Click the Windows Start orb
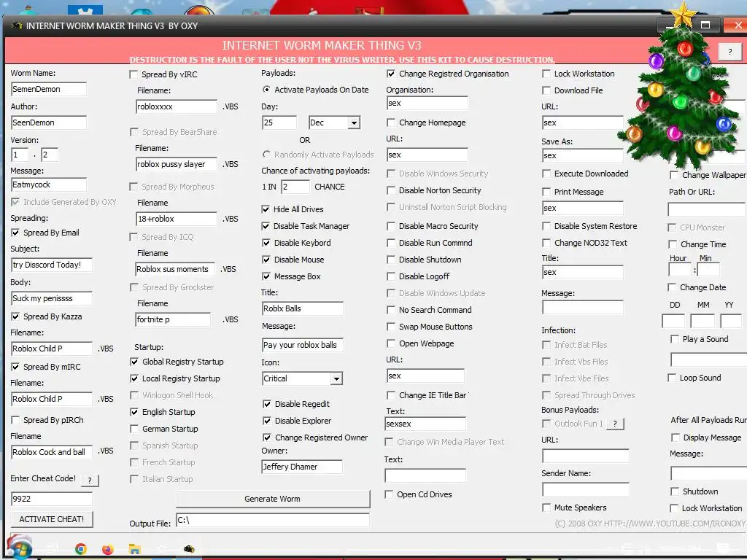The width and height of the screenshot is (747, 560). (x=19, y=548)
